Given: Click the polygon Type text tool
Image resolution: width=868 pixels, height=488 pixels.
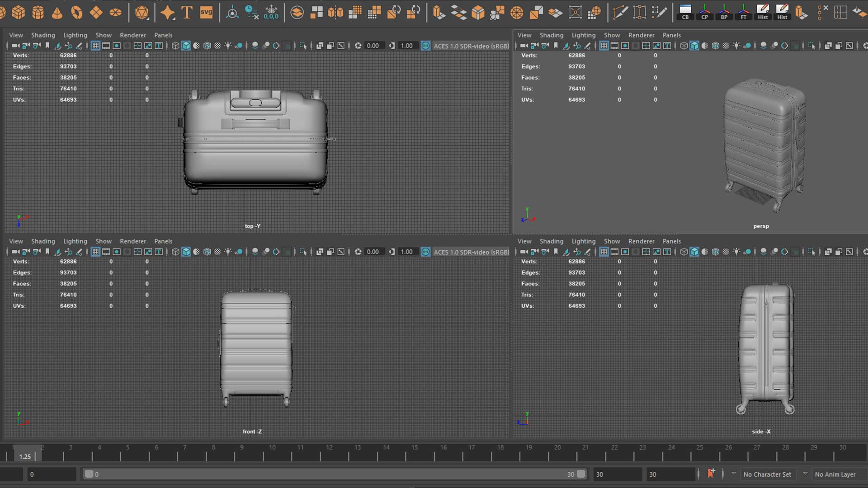Looking at the screenshot, I should point(187,13).
